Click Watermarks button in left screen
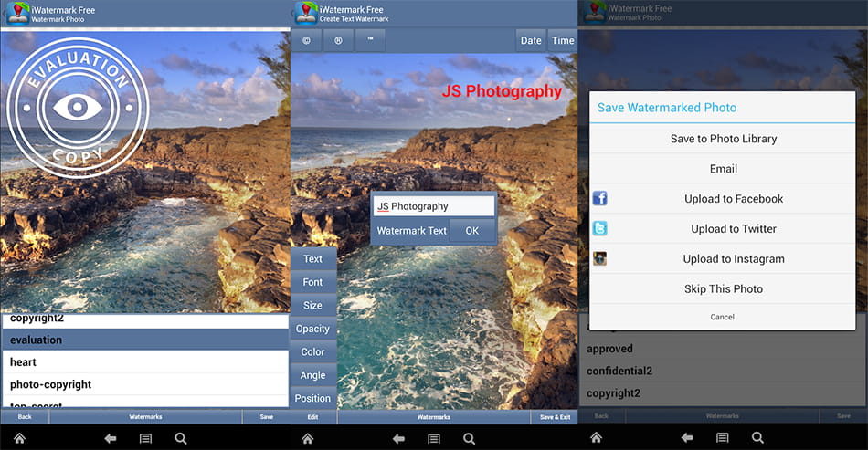868x450 pixels. 145,417
